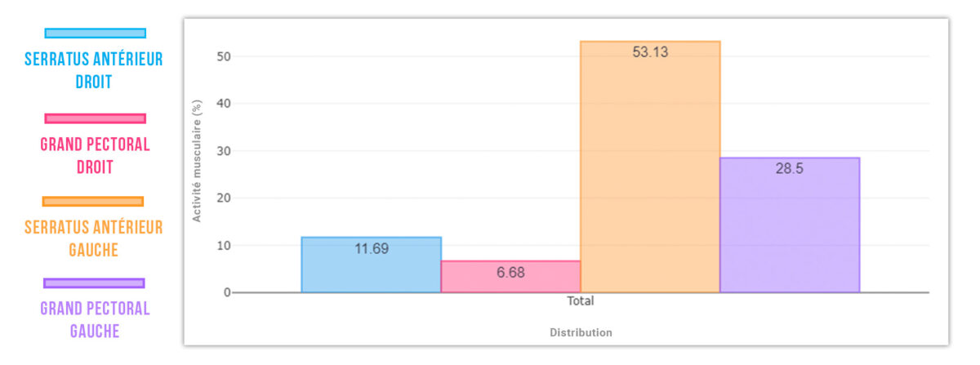Click the Total x-axis category label

(x=581, y=301)
